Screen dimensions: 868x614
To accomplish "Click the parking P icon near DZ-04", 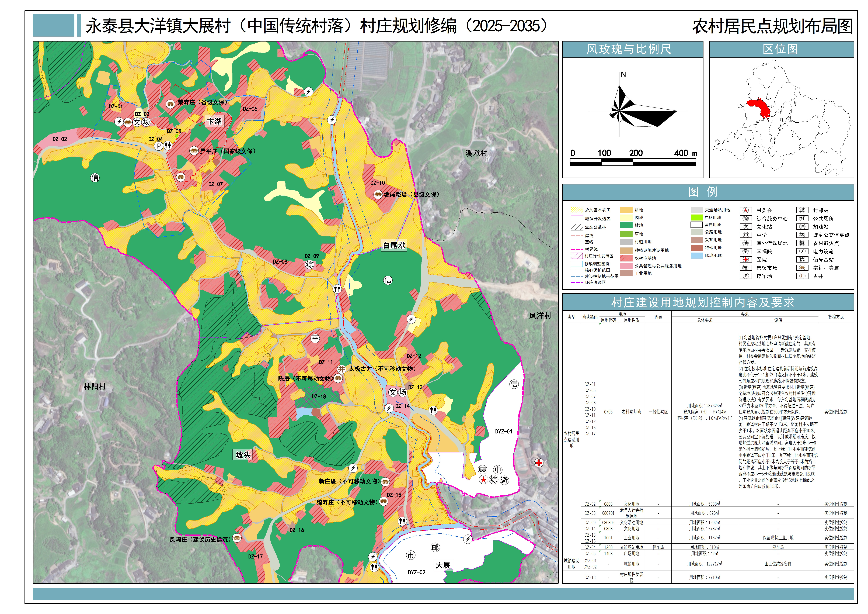I will pyautogui.click(x=159, y=146).
